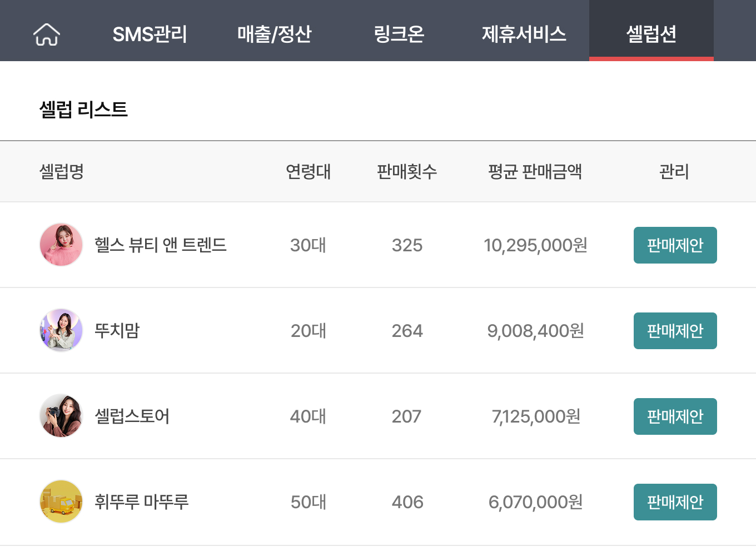Click the 연령대 column header
Viewport: 756px width, 556px height.
[x=308, y=172]
